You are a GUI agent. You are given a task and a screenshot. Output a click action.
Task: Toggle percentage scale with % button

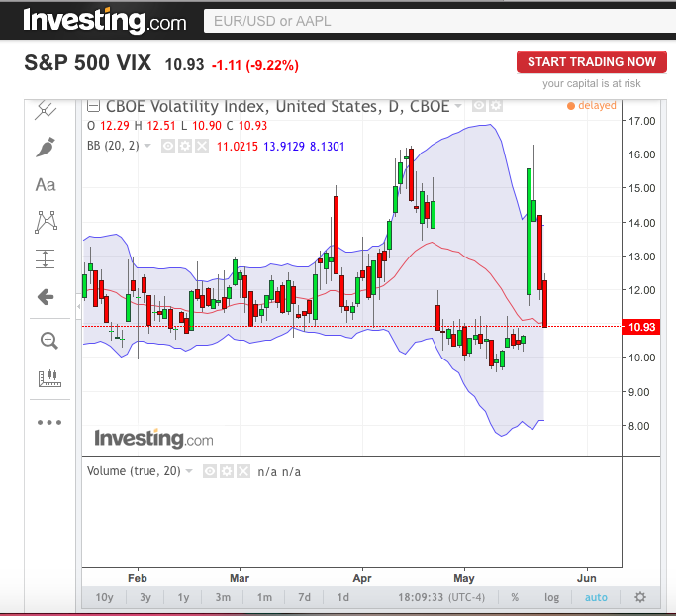(x=515, y=597)
